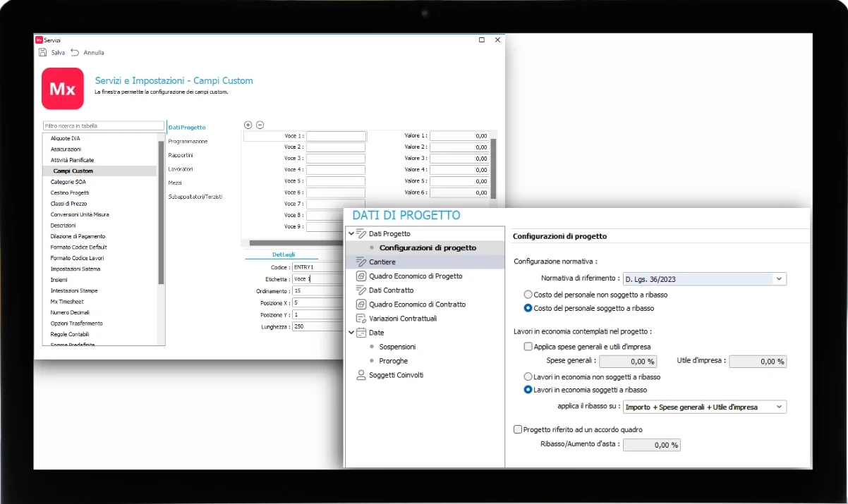Click the Annulla button label
This screenshot has width=848, height=504.
pyautogui.click(x=94, y=53)
